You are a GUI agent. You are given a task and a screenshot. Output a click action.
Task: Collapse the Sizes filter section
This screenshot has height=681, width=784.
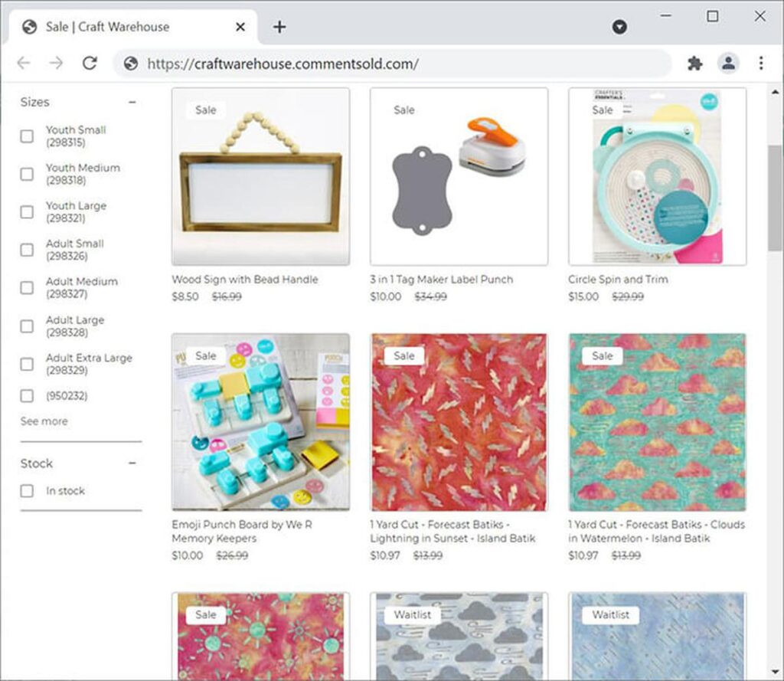click(x=133, y=101)
